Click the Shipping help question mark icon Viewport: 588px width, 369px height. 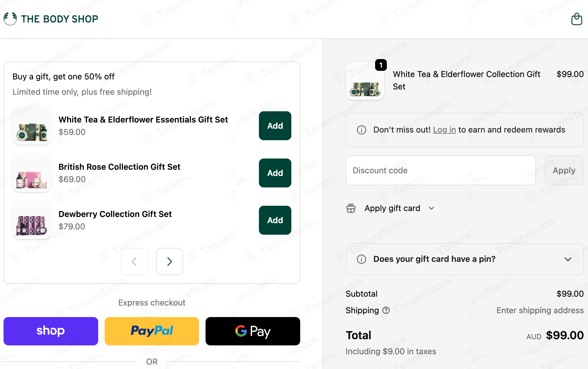point(386,310)
